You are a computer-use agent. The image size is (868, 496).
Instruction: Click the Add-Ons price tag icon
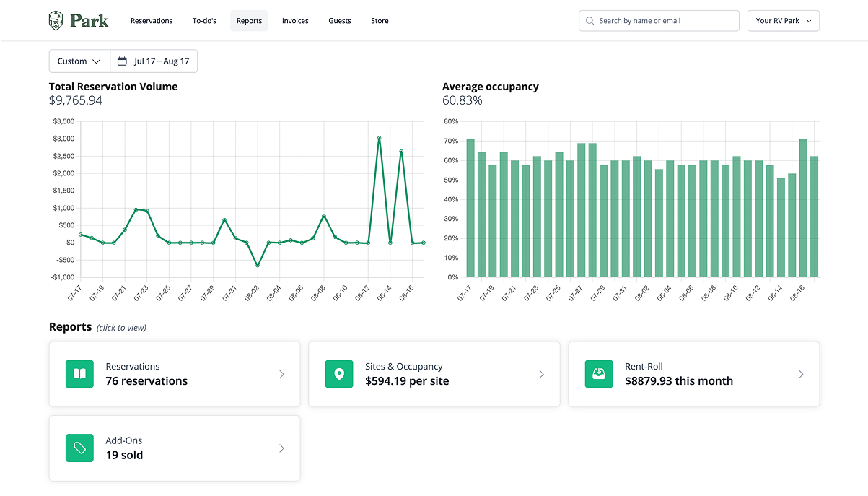[x=79, y=448]
